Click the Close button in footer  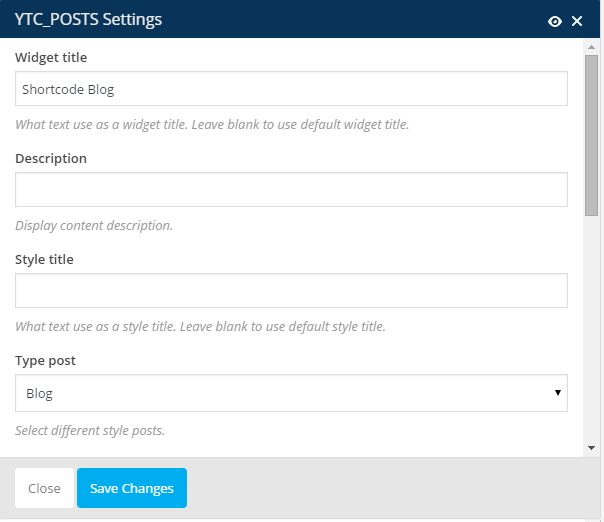pos(44,488)
